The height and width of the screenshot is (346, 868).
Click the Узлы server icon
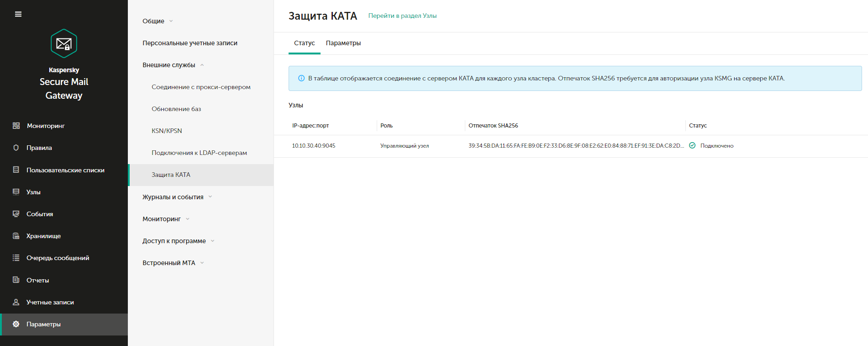(x=16, y=192)
